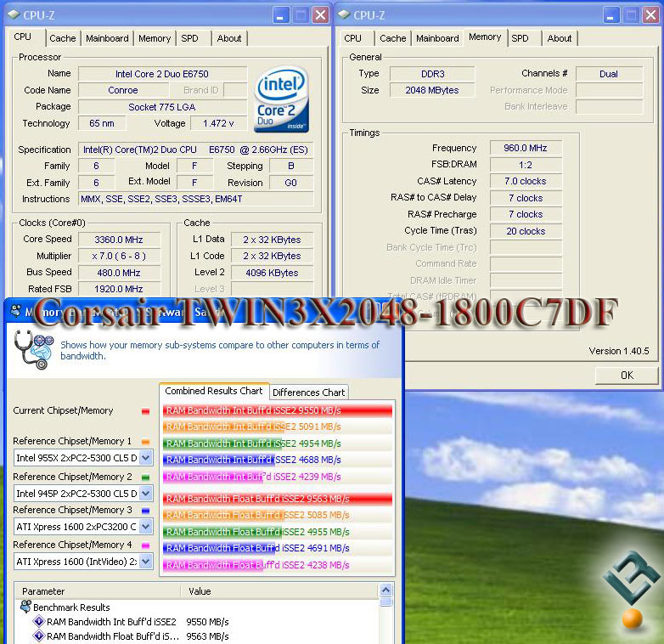Open Reference Chipset/Memory 4 dropdown

coord(146,562)
